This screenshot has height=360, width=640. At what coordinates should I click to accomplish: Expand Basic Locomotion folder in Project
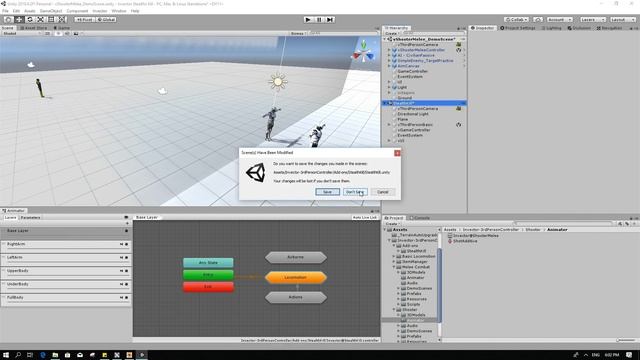[x=394, y=256]
